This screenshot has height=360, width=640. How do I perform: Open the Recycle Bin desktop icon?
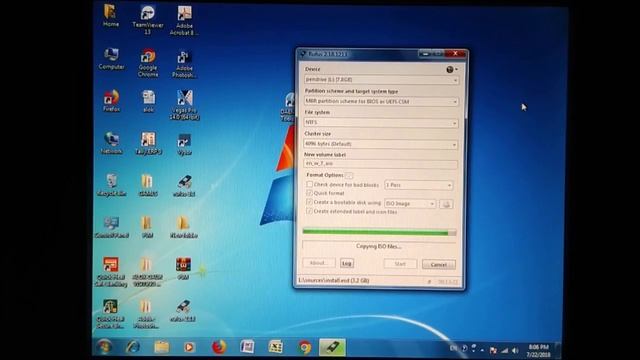pyautogui.click(x=111, y=185)
